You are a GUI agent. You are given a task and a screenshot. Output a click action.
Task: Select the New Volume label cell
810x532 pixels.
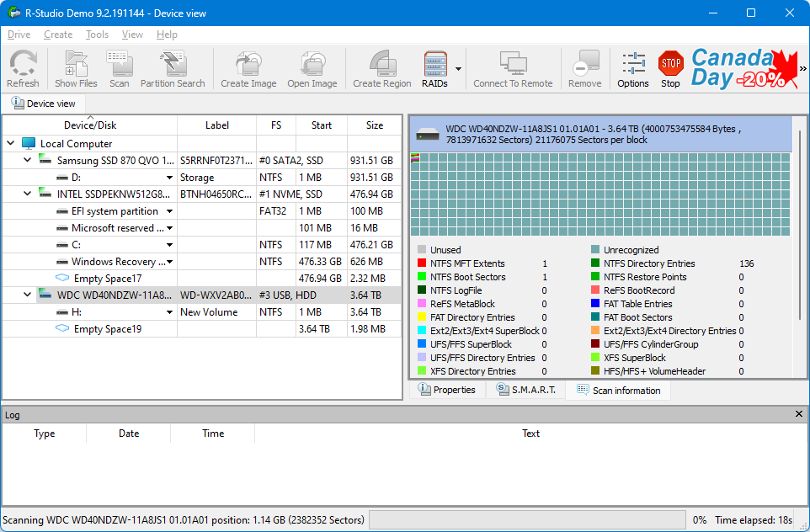(x=217, y=312)
